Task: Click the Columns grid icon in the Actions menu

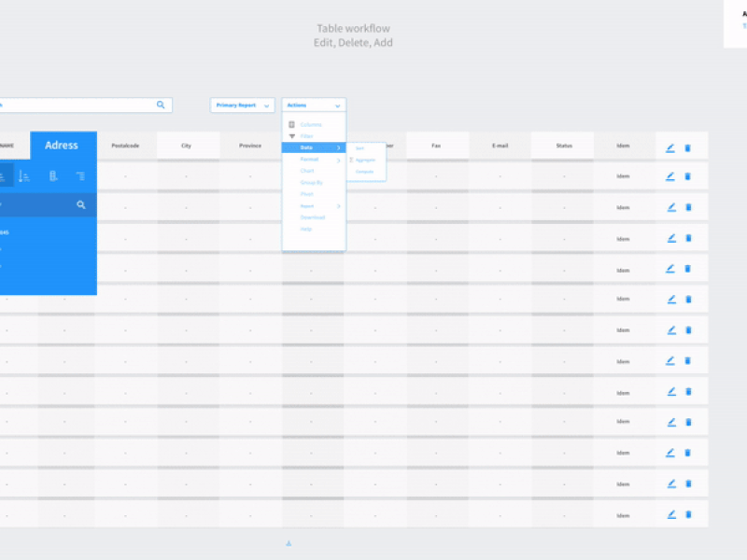Action: click(x=291, y=123)
